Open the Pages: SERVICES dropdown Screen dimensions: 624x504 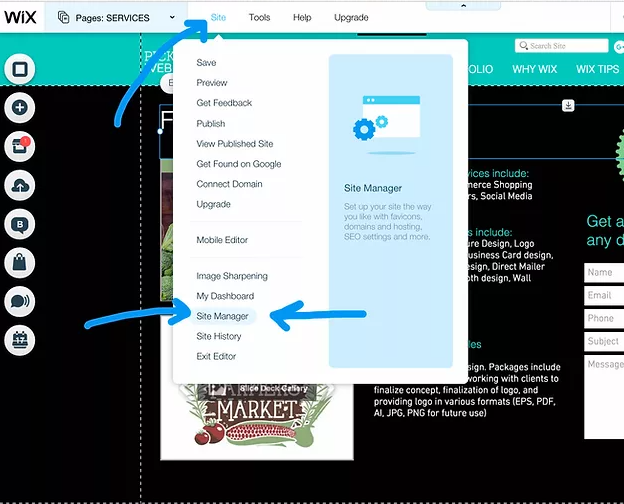(116, 18)
